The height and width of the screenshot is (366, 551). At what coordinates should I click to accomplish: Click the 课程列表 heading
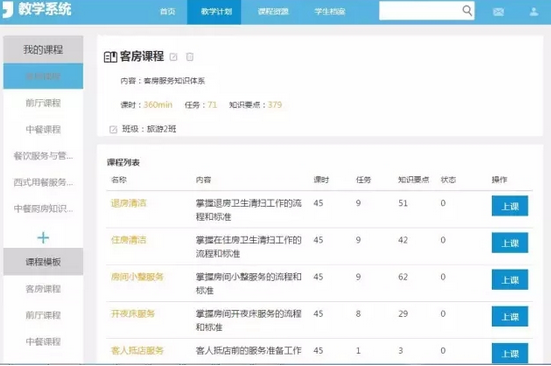point(123,162)
